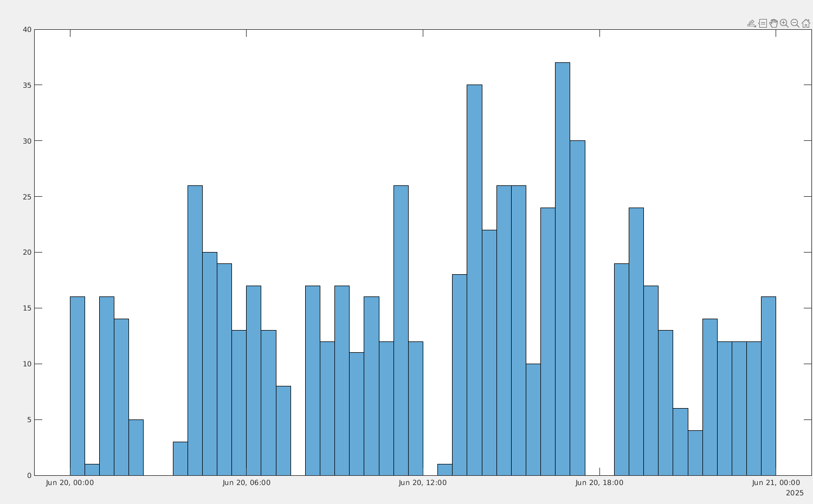
Task: Click the '2025' year label
Action: point(795,493)
